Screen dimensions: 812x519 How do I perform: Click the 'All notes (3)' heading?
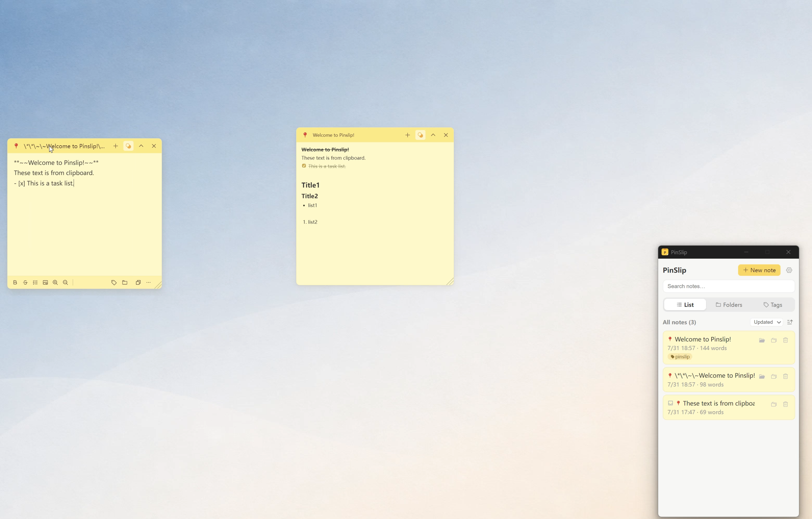tap(679, 322)
